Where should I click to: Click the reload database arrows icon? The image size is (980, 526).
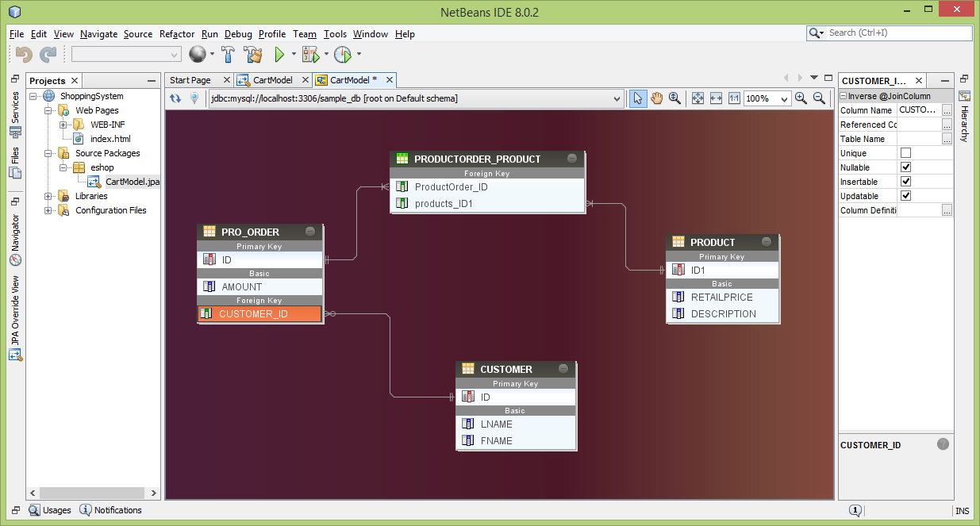[176, 98]
